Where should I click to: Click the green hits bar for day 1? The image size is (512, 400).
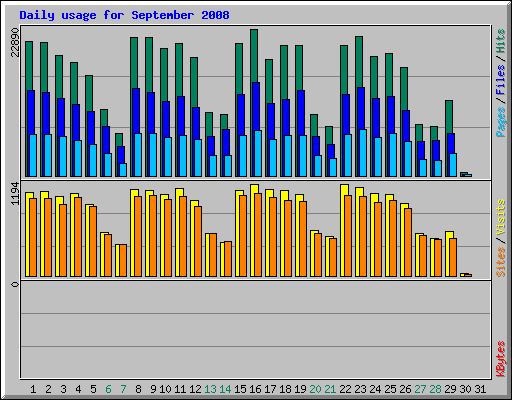[29, 65]
